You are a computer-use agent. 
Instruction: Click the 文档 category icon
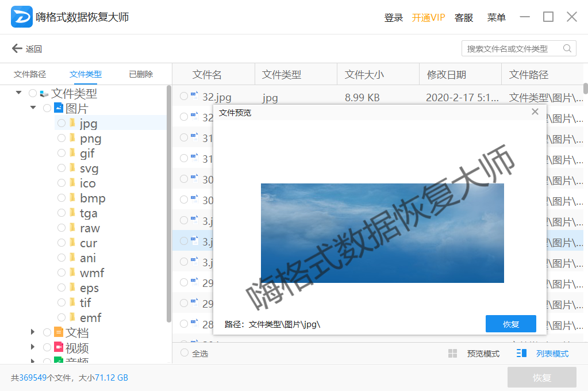pyautogui.click(x=59, y=332)
